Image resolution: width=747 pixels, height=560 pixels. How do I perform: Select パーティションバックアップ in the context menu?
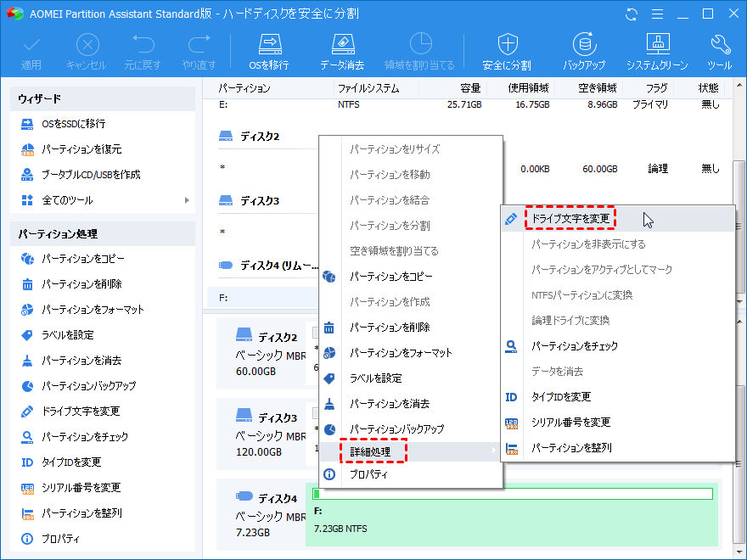(x=411, y=429)
